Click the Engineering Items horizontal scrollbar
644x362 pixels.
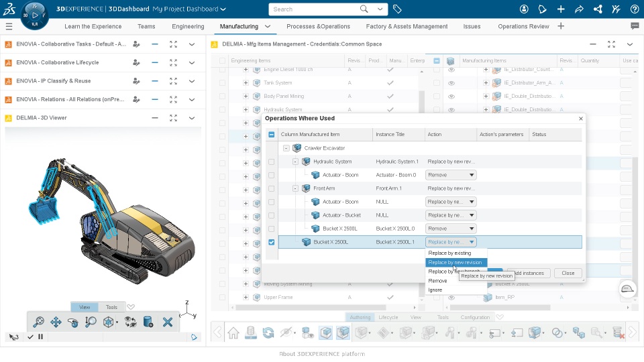[x=311, y=308]
